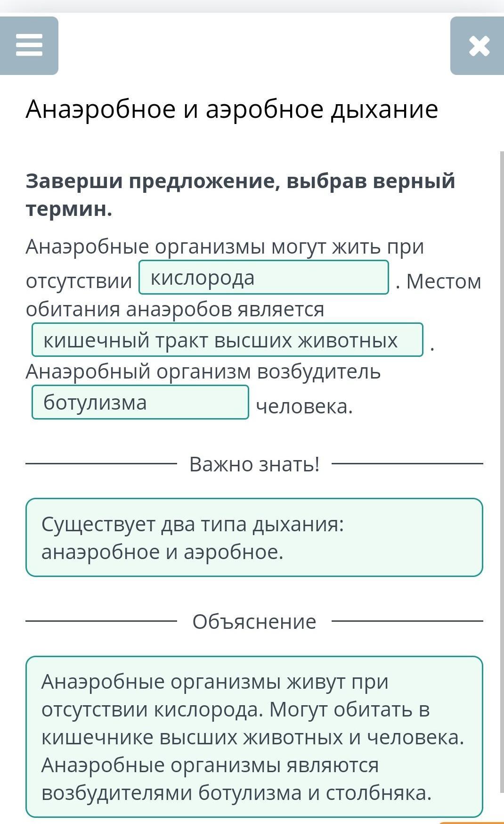Close the lesson with the X icon
The height and width of the screenshot is (824, 504).
click(479, 46)
